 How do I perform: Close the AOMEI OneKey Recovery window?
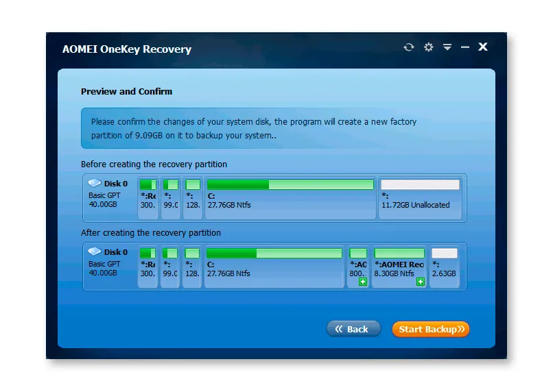pyautogui.click(x=483, y=47)
